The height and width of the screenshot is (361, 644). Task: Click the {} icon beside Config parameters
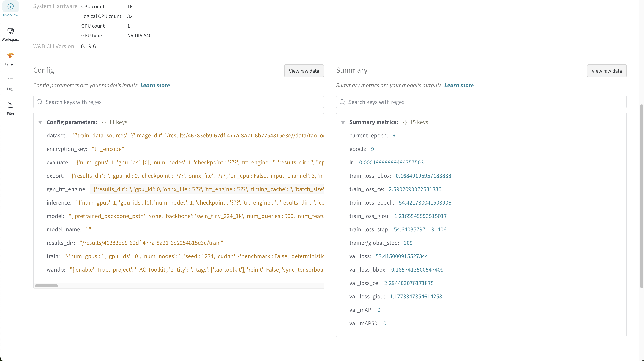(x=104, y=122)
